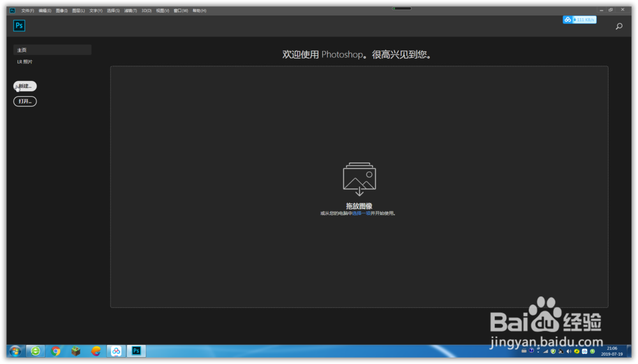The height and width of the screenshot is (364, 638).
Task: Click the Baidu cloud speed widget
Action: pyautogui.click(x=579, y=20)
